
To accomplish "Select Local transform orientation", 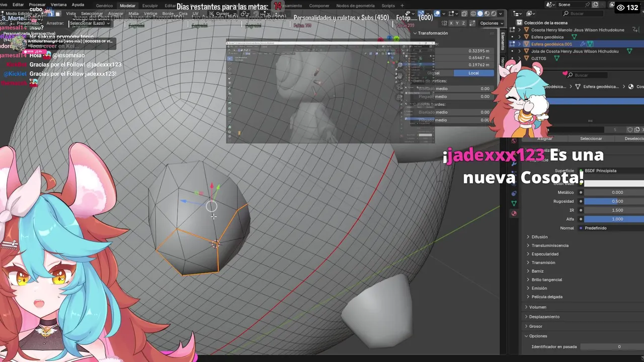I will [x=473, y=73].
